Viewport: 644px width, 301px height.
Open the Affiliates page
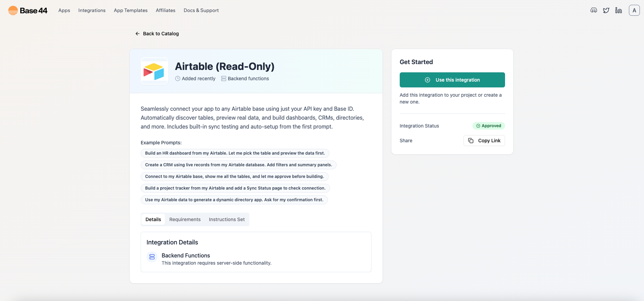(x=165, y=10)
